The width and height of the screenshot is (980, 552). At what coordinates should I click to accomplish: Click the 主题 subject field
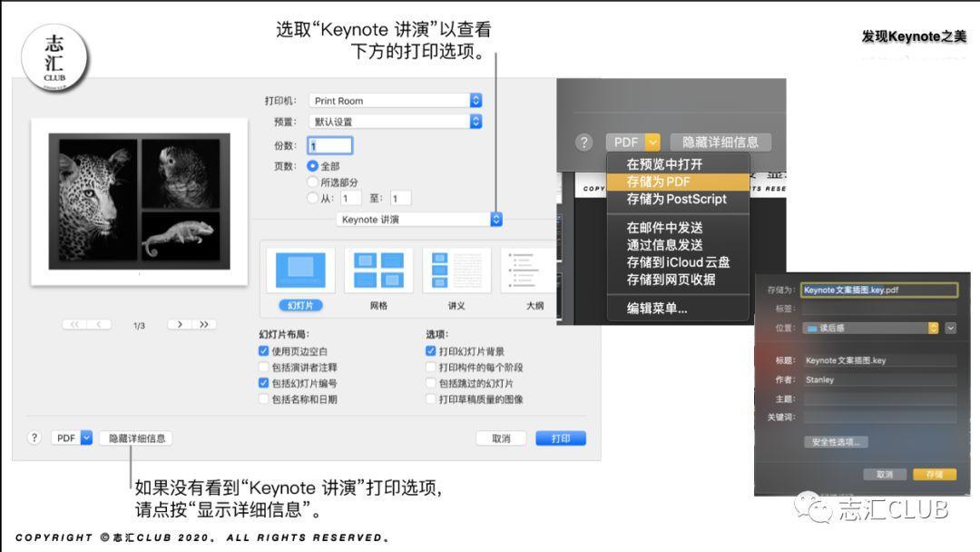click(879, 399)
